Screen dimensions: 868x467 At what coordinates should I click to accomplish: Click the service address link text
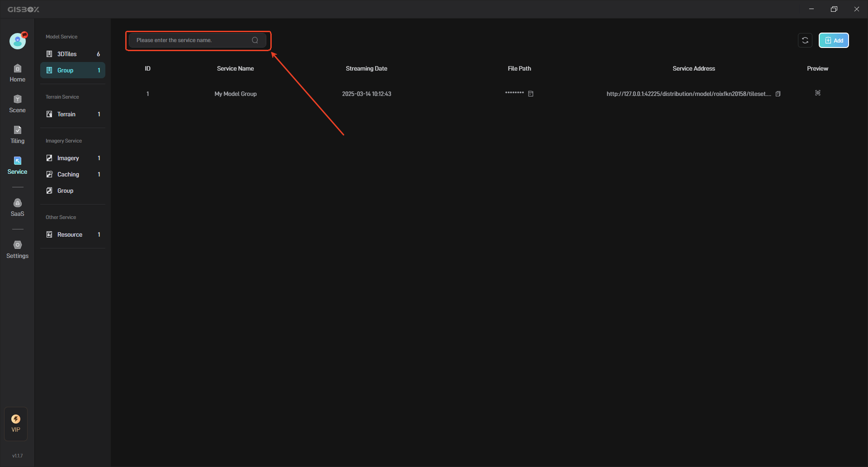(x=689, y=94)
